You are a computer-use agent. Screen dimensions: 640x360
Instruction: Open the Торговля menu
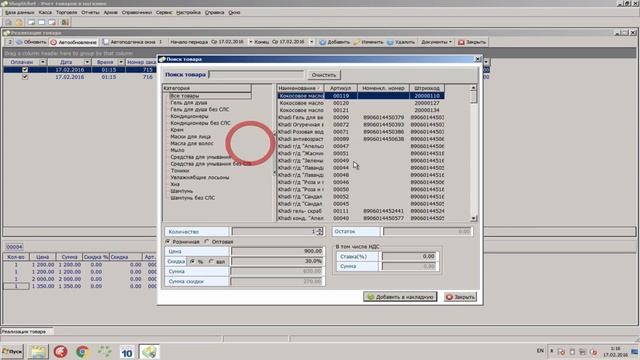point(66,13)
